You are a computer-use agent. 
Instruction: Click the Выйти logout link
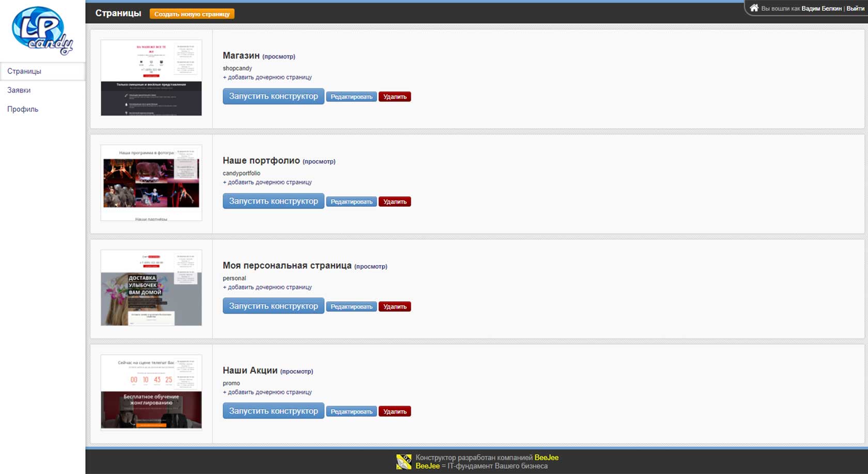click(855, 8)
